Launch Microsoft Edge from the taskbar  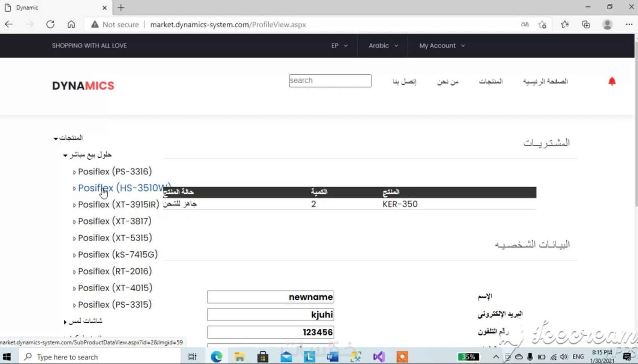[217, 356]
